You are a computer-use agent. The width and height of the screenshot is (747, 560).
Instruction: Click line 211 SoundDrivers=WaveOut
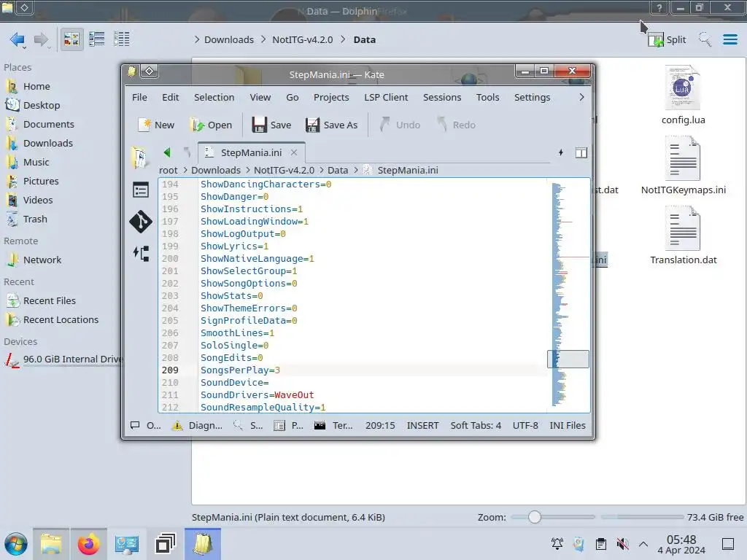(x=258, y=394)
